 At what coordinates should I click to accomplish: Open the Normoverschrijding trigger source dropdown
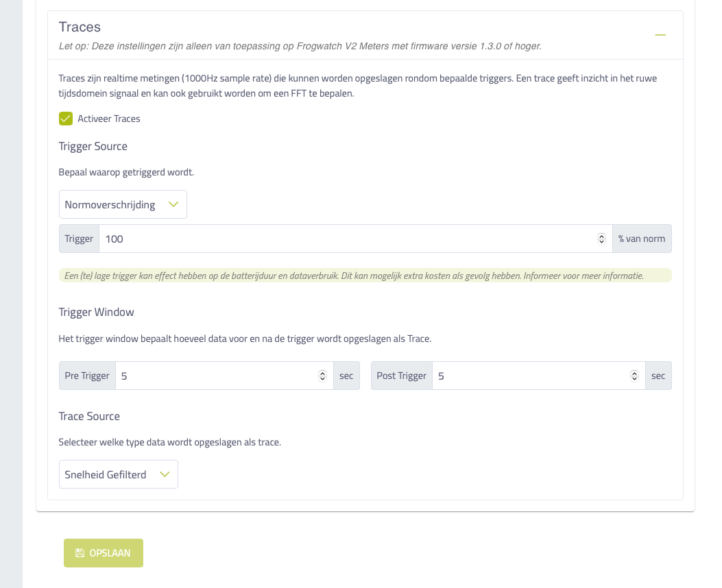click(123, 204)
